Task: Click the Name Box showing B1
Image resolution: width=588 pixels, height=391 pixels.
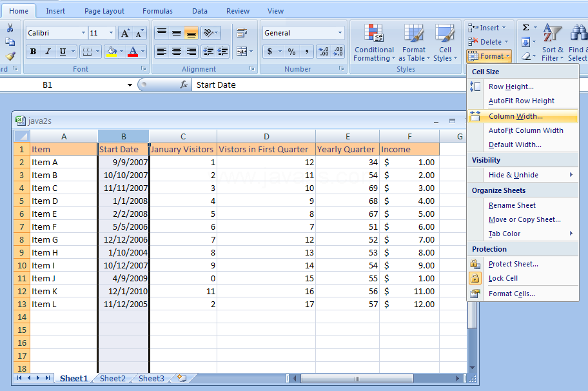Action: click(64, 85)
